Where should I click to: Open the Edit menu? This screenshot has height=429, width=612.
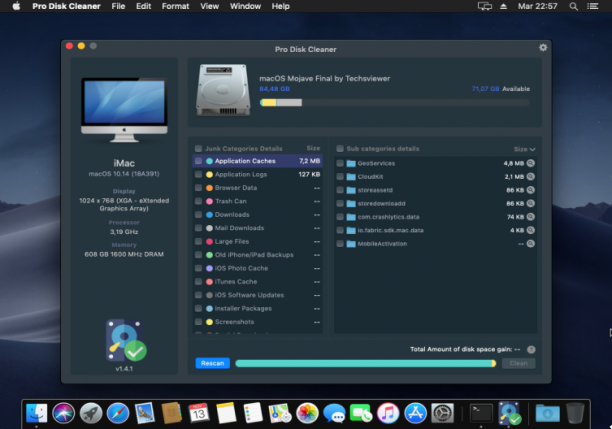(x=143, y=6)
